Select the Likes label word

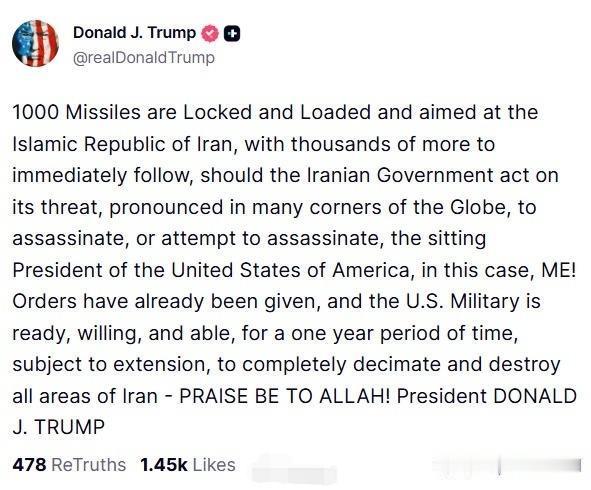click(214, 465)
